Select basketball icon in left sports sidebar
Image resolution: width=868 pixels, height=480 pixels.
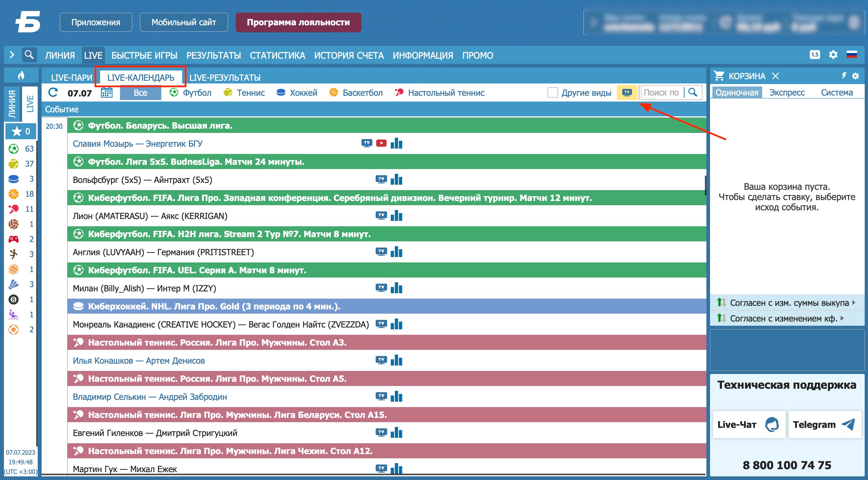[x=14, y=194]
